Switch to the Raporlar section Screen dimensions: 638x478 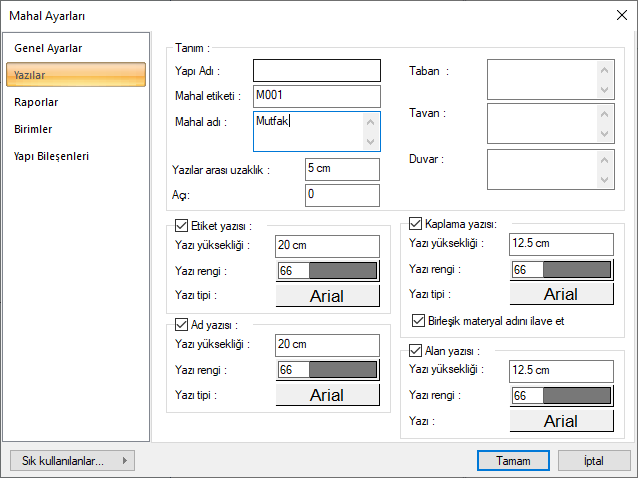coord(37,102)
